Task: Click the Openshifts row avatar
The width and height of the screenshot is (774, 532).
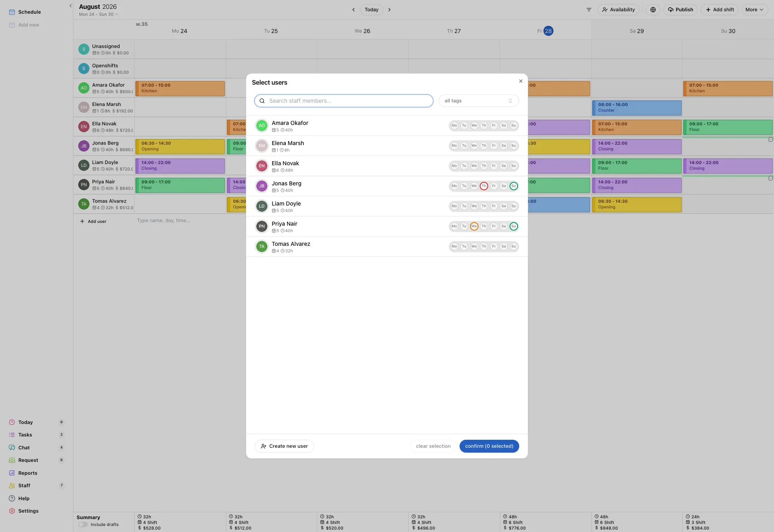Action: pyautogui.click(x=83, y=69)
